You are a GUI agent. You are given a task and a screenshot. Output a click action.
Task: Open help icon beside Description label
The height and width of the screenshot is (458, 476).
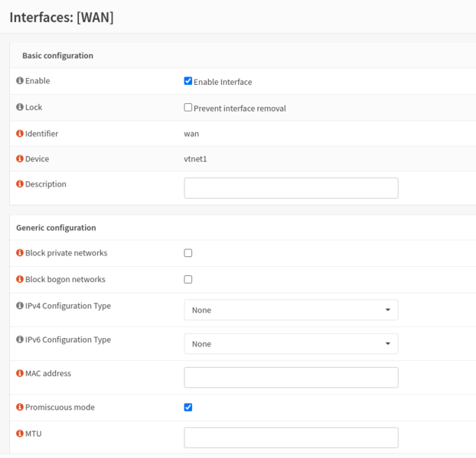[20, 184]
